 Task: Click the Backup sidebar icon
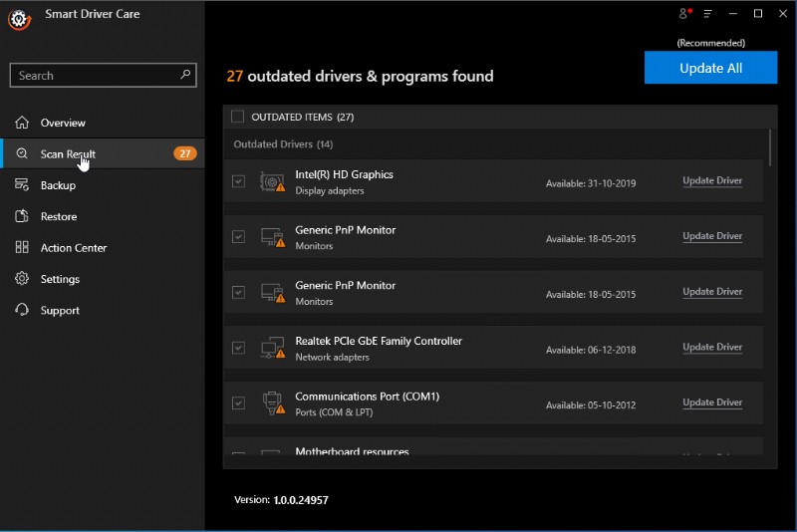click(22, 185)
